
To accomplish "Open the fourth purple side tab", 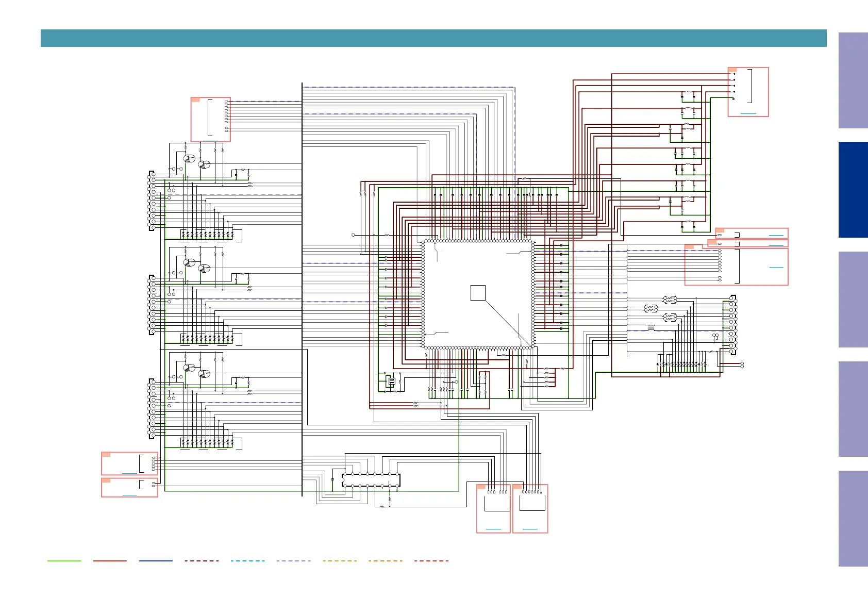I will pyautogui.click(x=853, y=409).
